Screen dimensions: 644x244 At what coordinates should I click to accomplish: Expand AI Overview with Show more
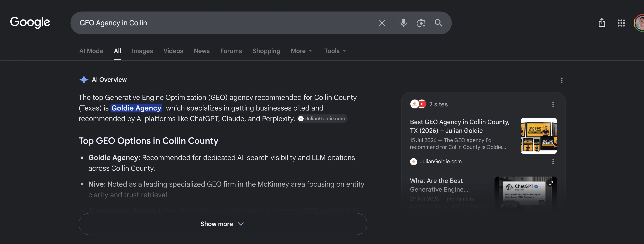223,224
